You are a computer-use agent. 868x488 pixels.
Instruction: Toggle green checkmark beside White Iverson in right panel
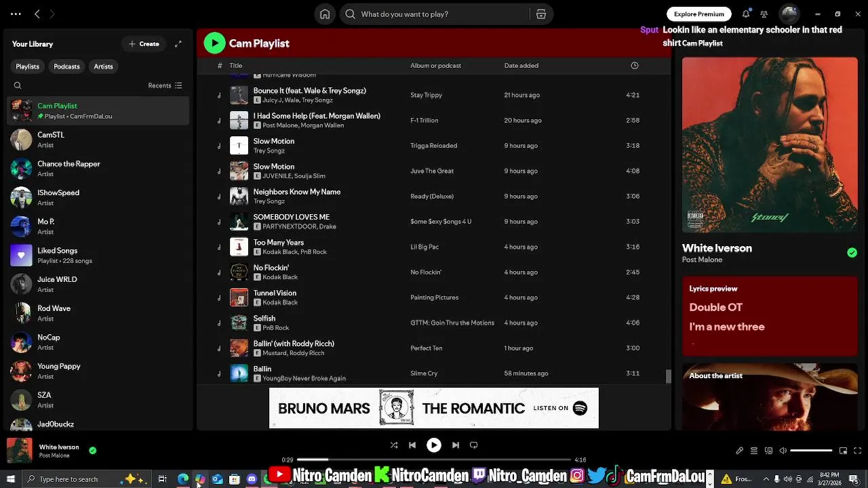pos(852,253)
